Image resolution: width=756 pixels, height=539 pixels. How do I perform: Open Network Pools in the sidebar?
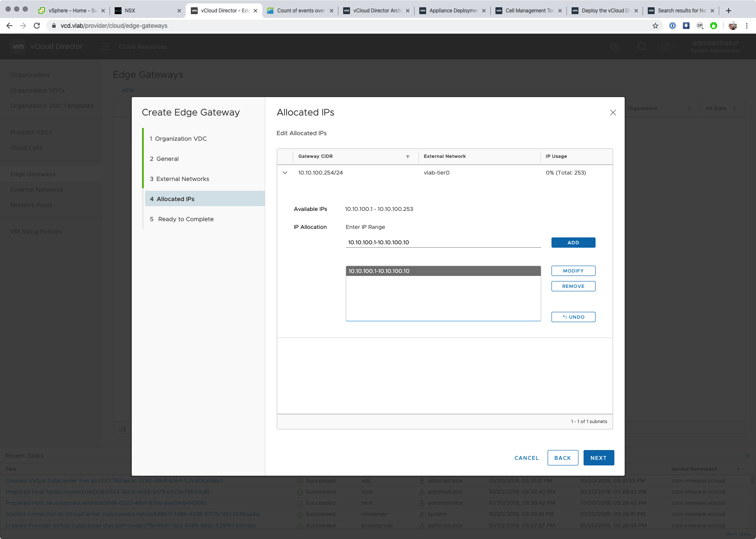point(31,205)
